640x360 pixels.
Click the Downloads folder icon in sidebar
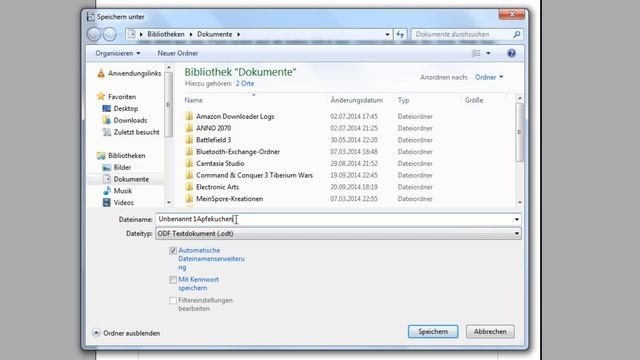[x=107, y=120]
